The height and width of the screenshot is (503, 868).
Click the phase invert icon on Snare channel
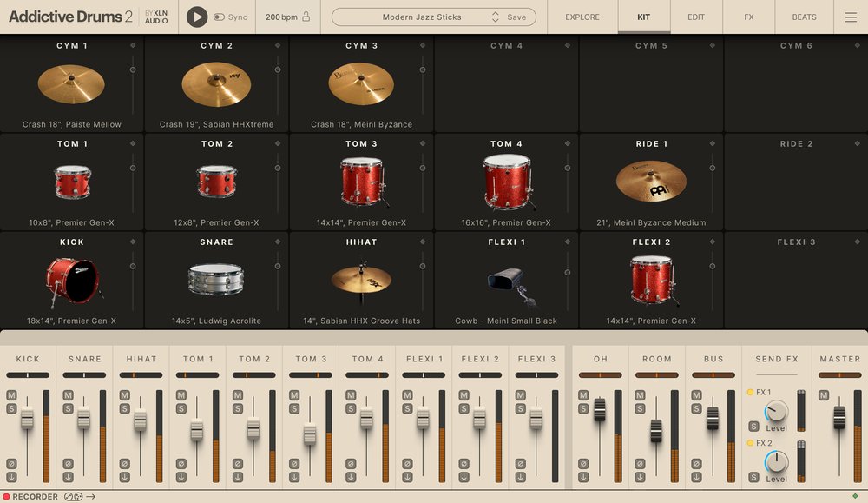pos(67,465)
